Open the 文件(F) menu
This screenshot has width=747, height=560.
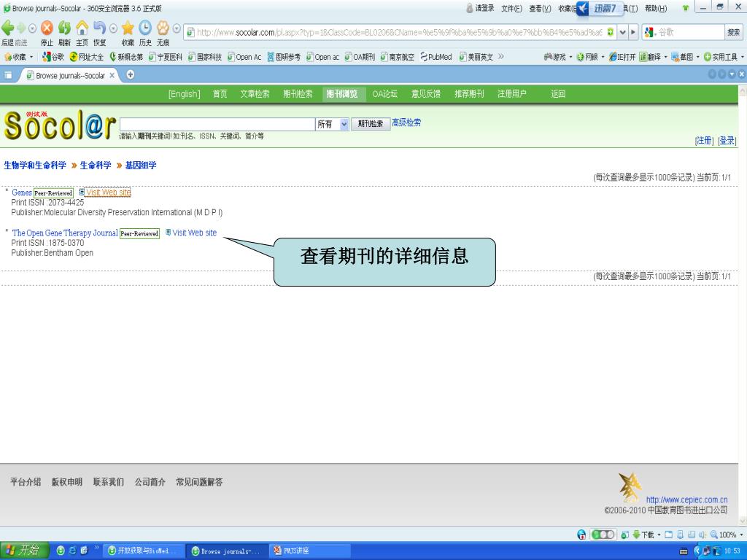[511, 8]
